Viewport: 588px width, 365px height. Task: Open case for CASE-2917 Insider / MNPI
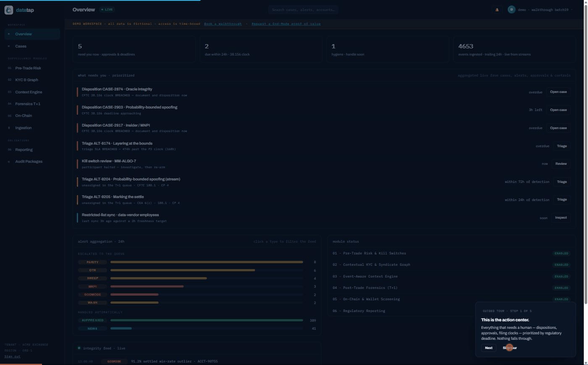(558, 128)
